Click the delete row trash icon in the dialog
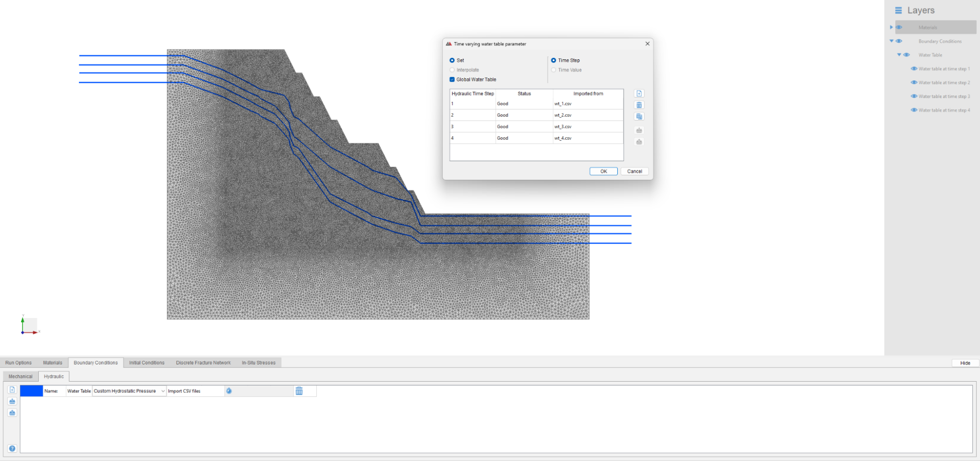The width and height of the screenshot is (980, 461). click(639, 104)
